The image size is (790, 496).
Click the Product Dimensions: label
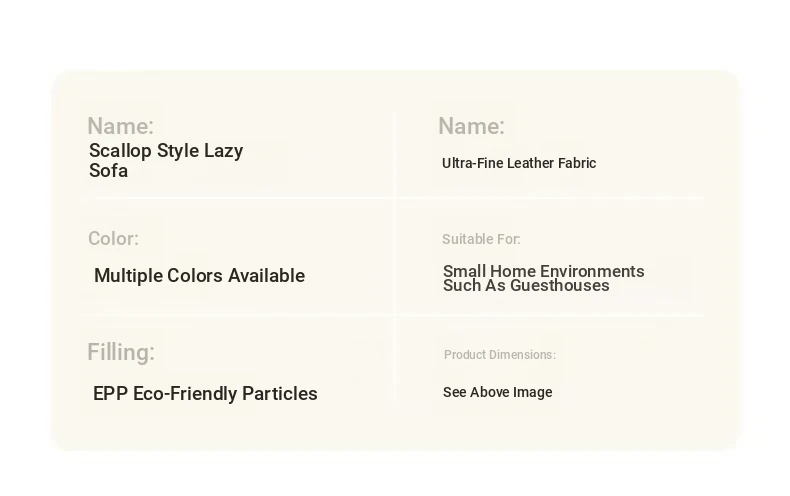tap(500, 355)
